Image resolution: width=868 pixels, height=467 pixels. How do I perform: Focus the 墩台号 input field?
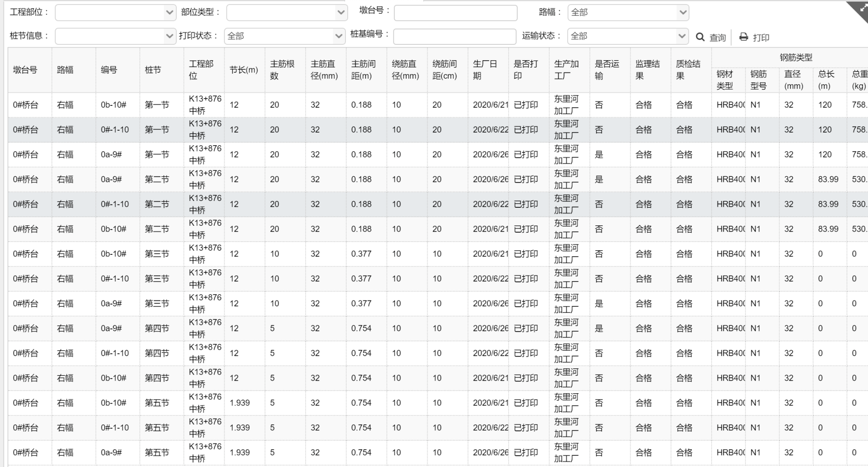455,13
